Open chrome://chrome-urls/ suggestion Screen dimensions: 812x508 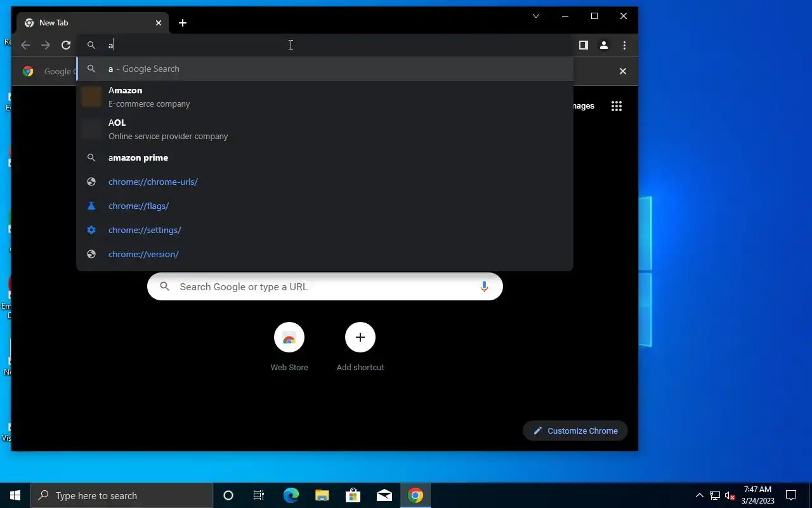325,182
